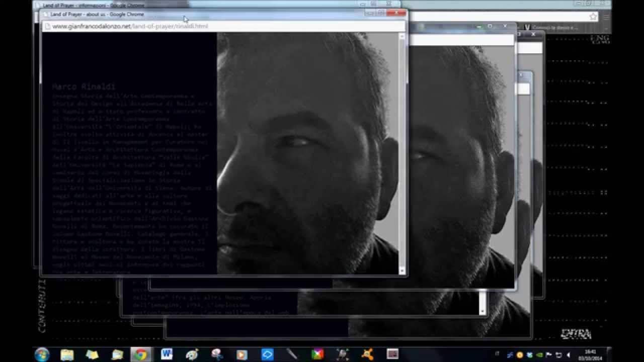This screenshot has width=644, height=362.
Task: Switch to Google Chrome in the taskbar
Action: (x=141, y=354)
